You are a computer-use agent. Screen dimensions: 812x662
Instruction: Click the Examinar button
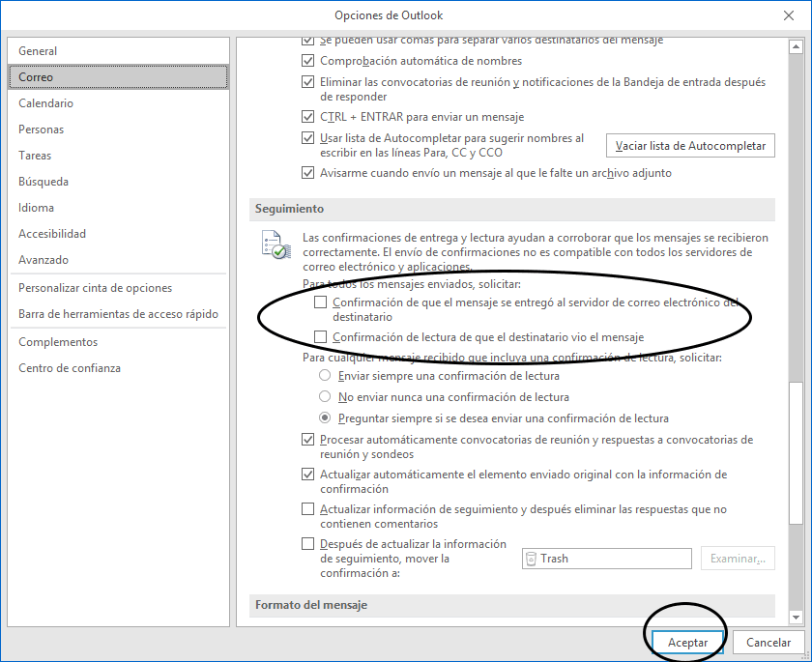738,559
